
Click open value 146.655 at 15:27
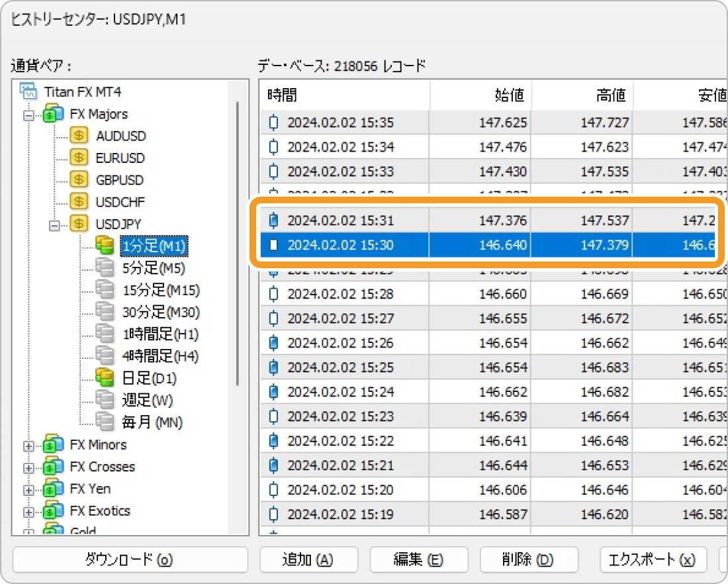click(x=503, y=318)
